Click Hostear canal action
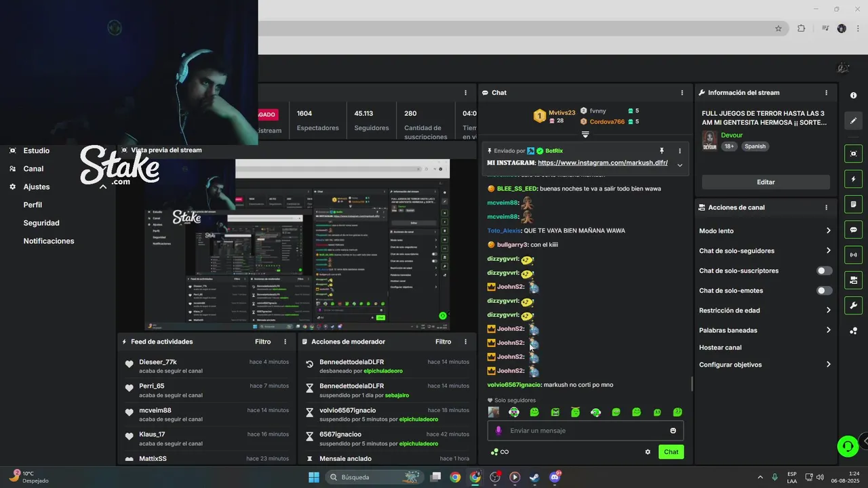The width and height of the screenshot is (868, 488). click(720, 348)
